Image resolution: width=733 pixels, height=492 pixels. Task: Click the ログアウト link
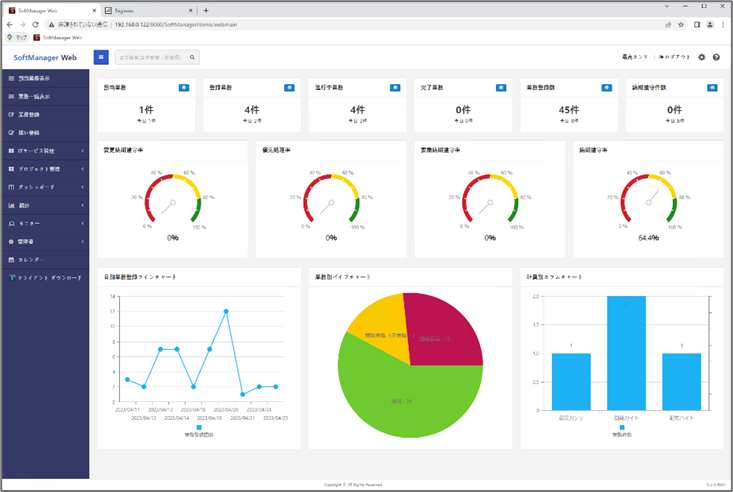pos(676,57)
